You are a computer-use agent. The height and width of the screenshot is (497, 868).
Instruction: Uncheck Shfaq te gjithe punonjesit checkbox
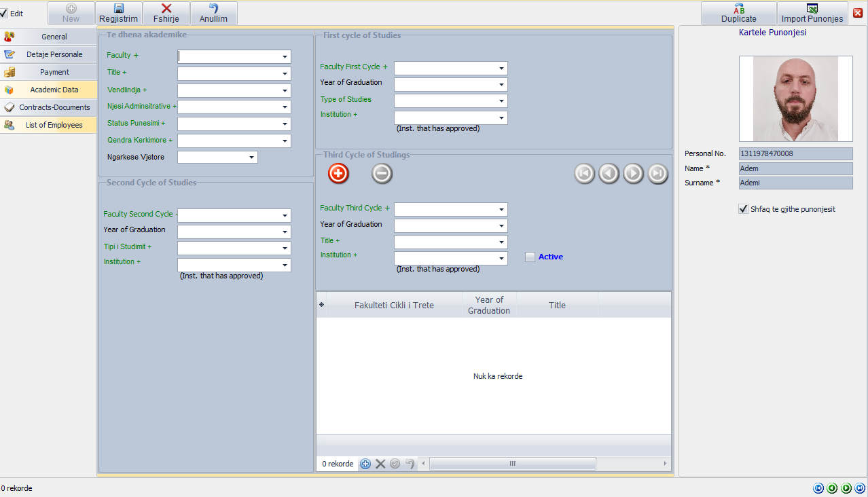(743, 209)
